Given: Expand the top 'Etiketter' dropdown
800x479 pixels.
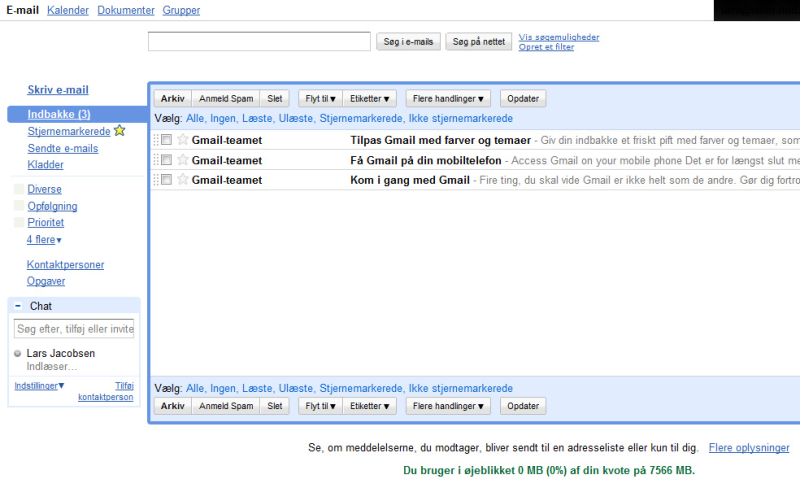Looking at the screenshot, I should point(371,99).
